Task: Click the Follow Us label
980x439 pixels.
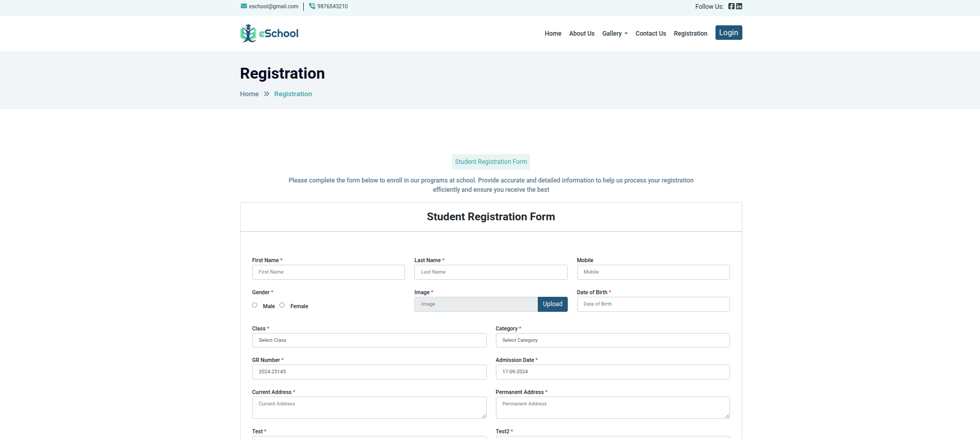Action: tap(709, 7)
